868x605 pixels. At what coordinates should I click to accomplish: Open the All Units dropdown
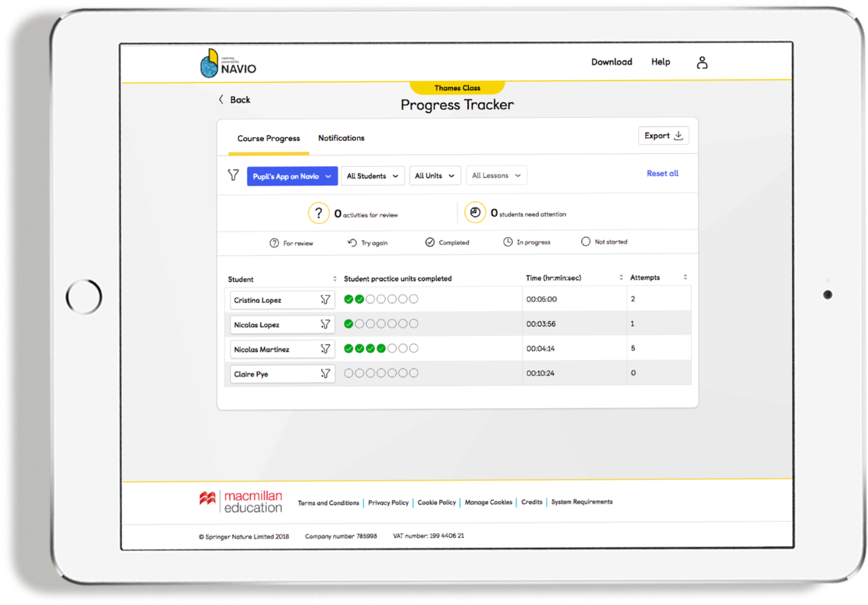click(x=434, y=175)
